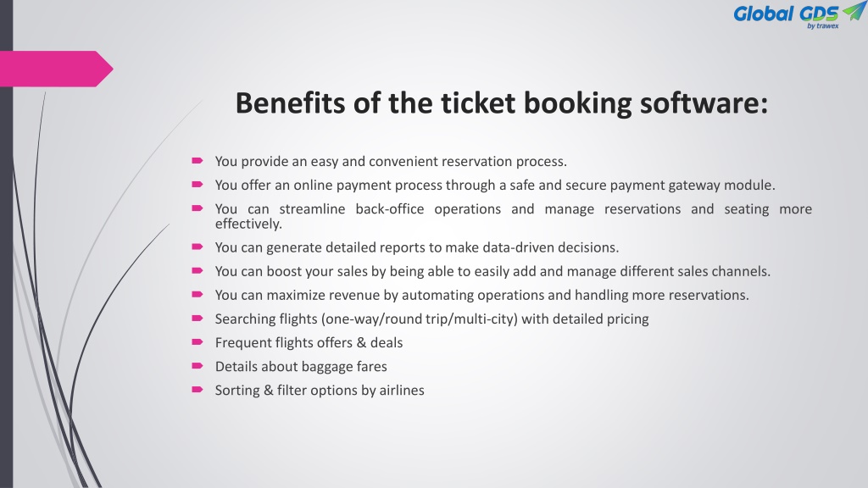Click the slide title Benefits of ticket booking software
Image resolution: width=868 pixels, height=488 pixels.
click(502, 103)
